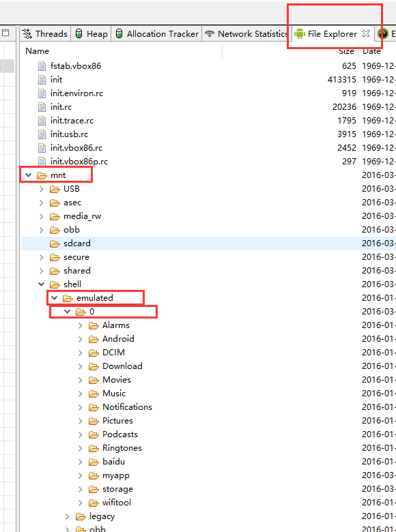The width and height of the screenshot is (396, 532).
Task: Select the DCIM folder name
Action: 114,353
